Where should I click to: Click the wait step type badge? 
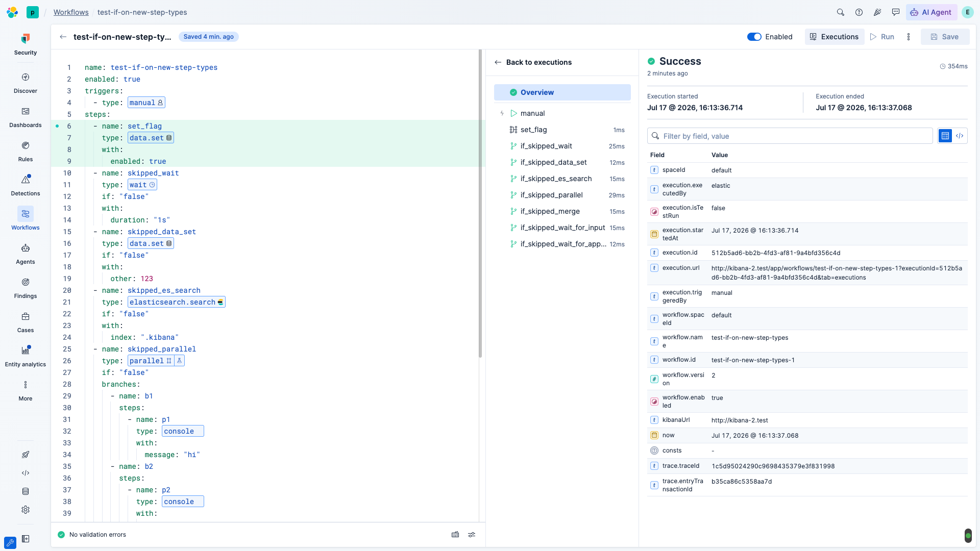point(142,185)
